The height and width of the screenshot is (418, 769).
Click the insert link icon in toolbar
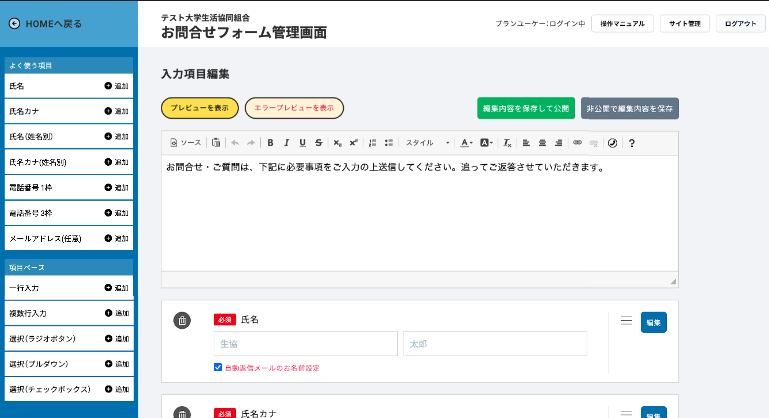(577, 143)
